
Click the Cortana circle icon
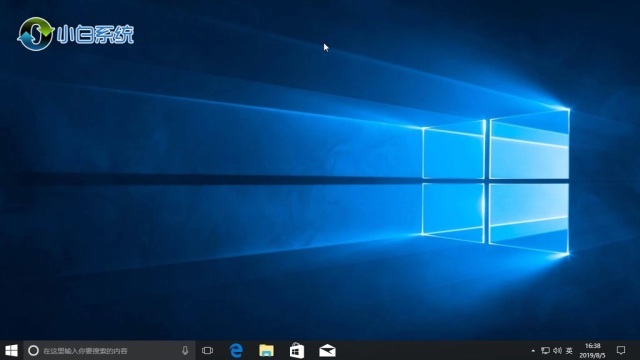(x=33, y=350)
